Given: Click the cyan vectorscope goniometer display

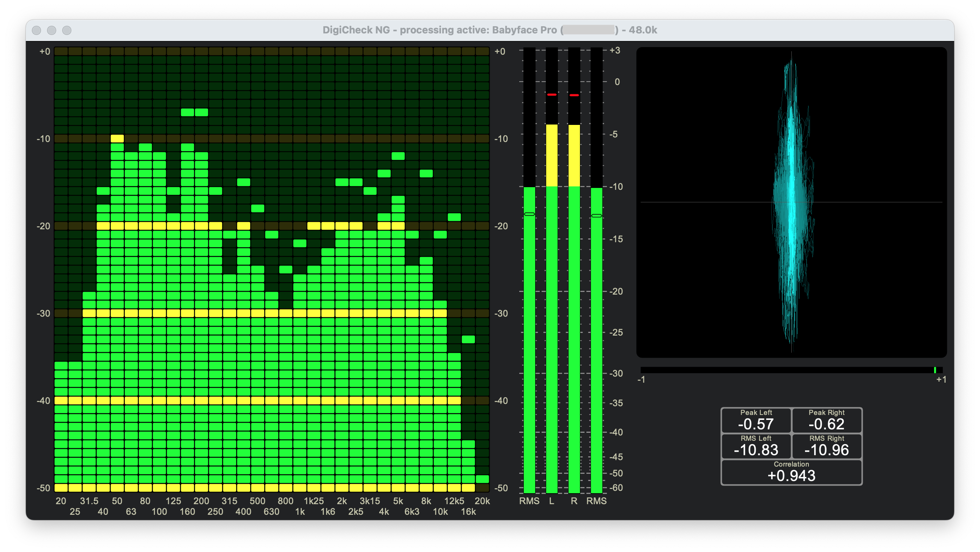Looking at the screenshot, I should coord(792,202).
